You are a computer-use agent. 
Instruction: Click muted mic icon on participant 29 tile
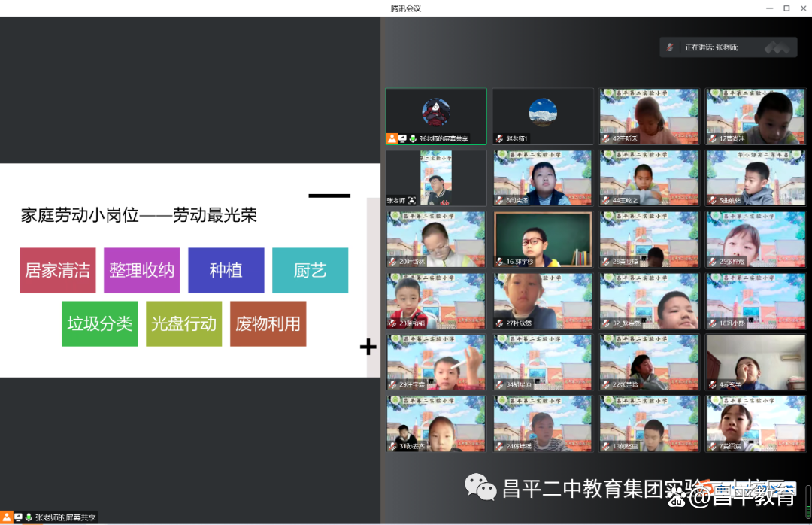coord(392,384)
